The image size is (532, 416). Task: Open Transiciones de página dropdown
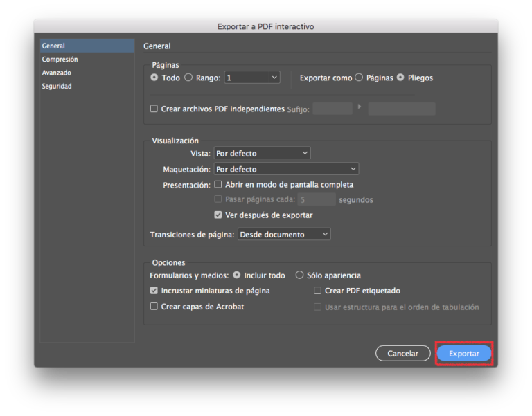click(x=284, y=234)
